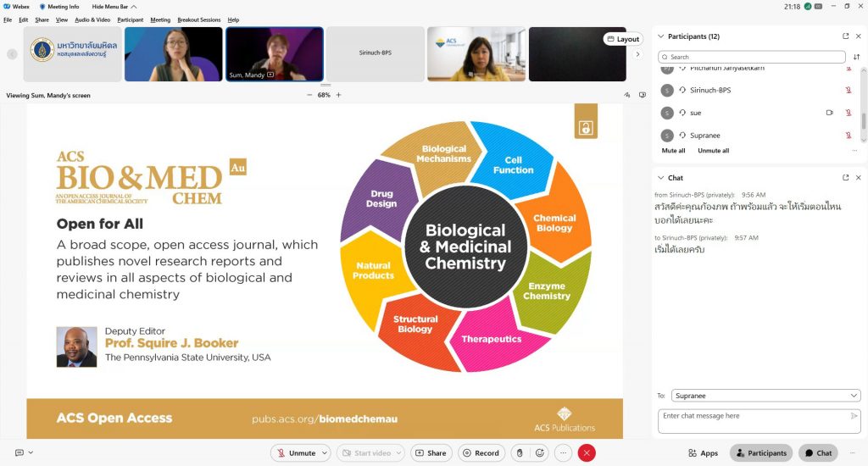This screenshot has height=466, width=868.
Task: Zoom in the shared screen view
Action: (x=338, y=95)
